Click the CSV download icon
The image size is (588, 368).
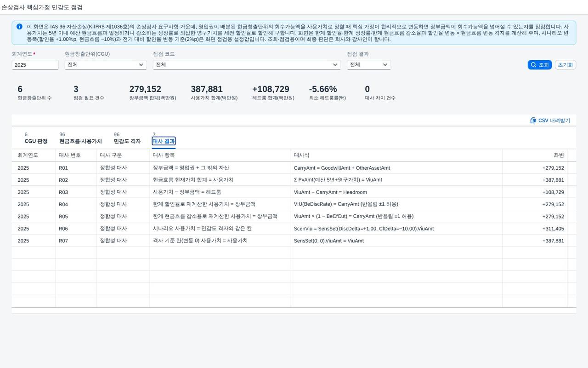tap(533, 121)
